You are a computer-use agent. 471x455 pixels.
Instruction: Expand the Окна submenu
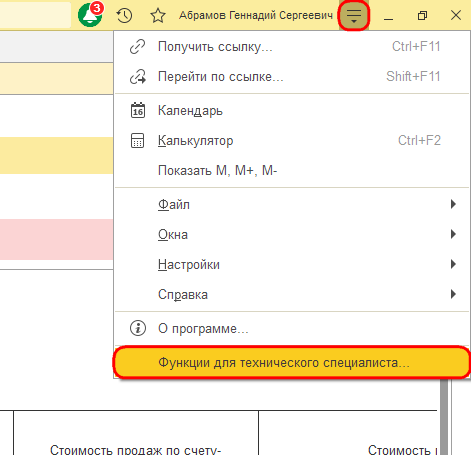(292, 234)
